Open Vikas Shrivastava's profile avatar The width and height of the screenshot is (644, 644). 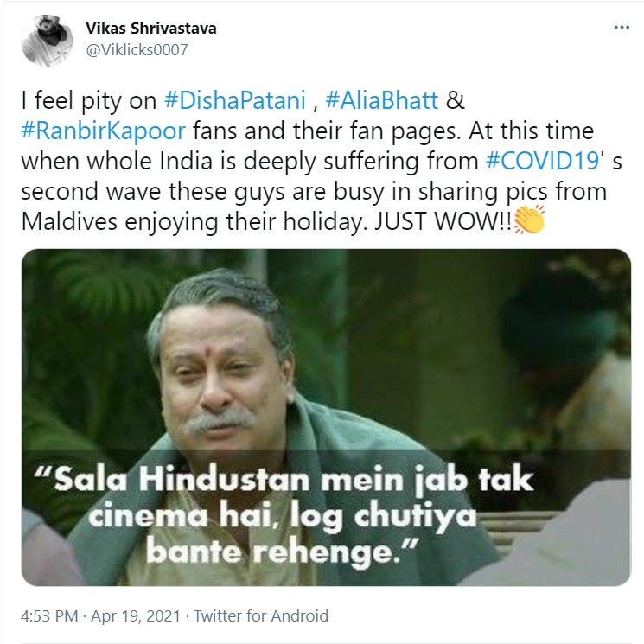47,41
